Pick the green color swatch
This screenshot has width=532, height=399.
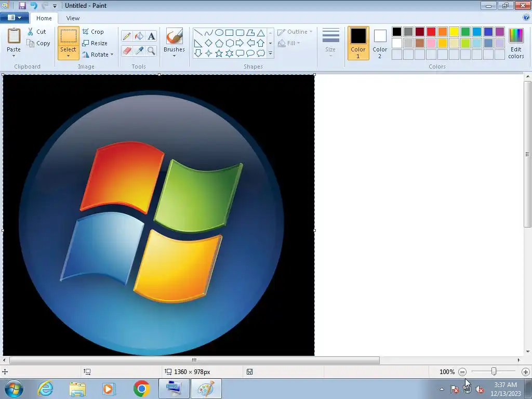point(465,32)
